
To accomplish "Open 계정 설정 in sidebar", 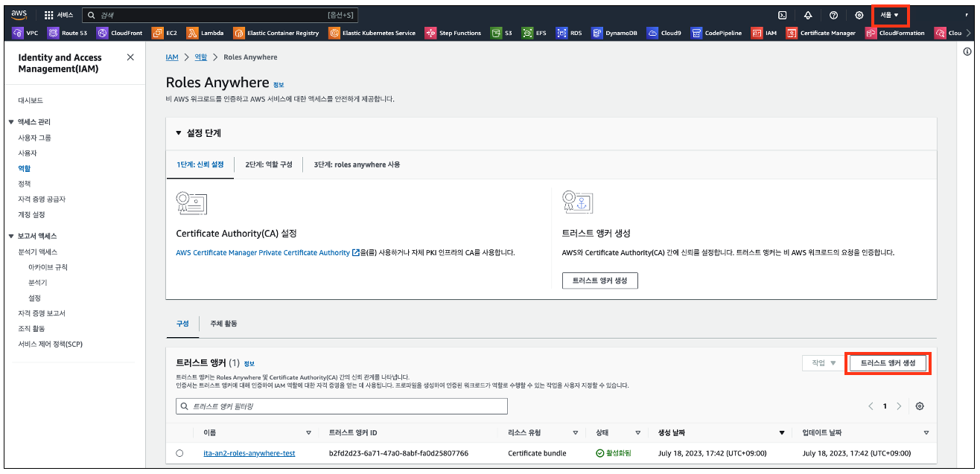I will pos(31,215).
